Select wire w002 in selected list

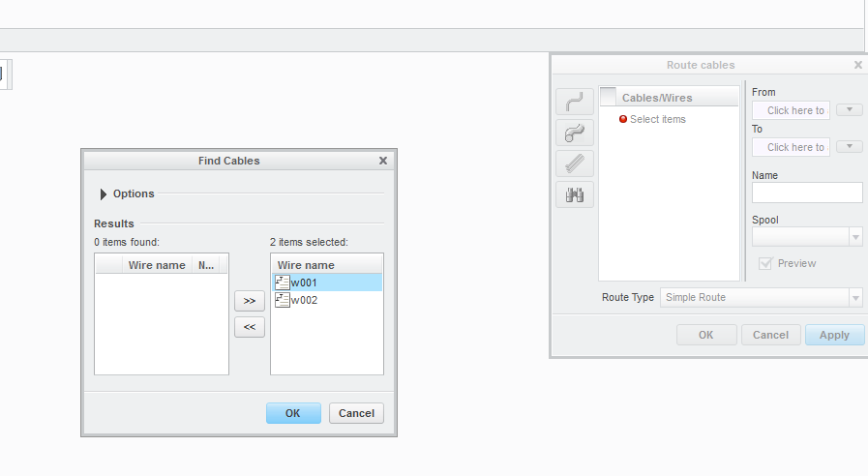pos(327,300)
